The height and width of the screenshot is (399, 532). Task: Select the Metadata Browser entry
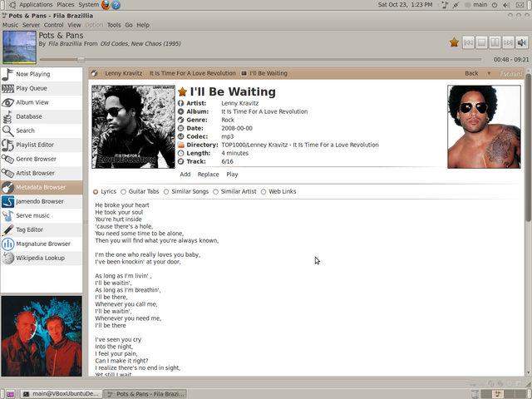42,187
